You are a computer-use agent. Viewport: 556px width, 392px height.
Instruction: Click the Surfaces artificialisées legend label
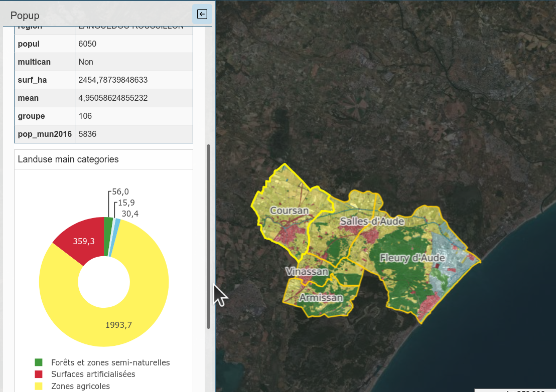point(93,374)
